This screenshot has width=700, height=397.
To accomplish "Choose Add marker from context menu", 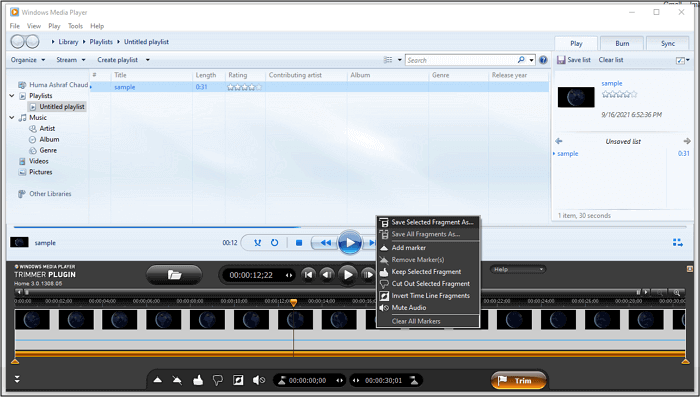I will (x=428, y=247).
